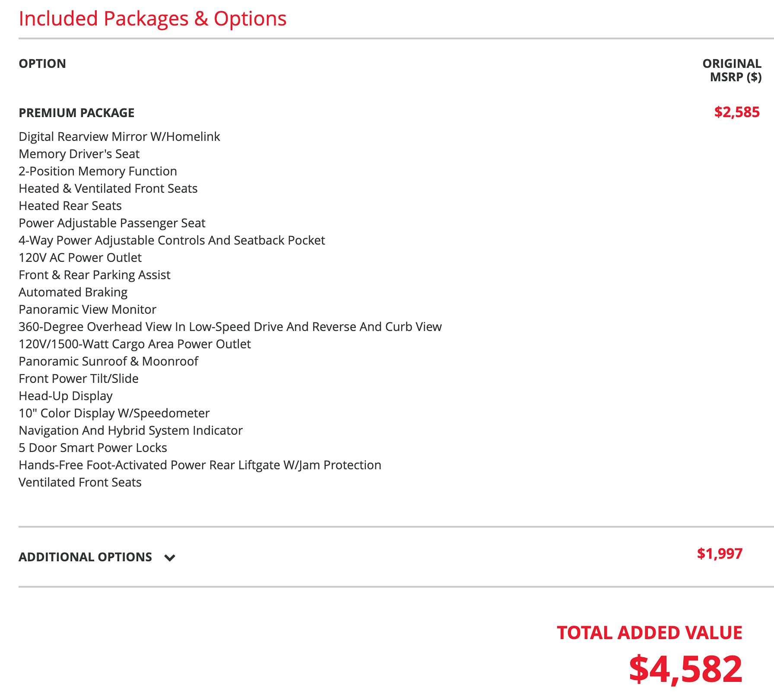Click the $1,997 additional options price
The width and height of the screenshot is (774, 700).
[x=720, y=554]
